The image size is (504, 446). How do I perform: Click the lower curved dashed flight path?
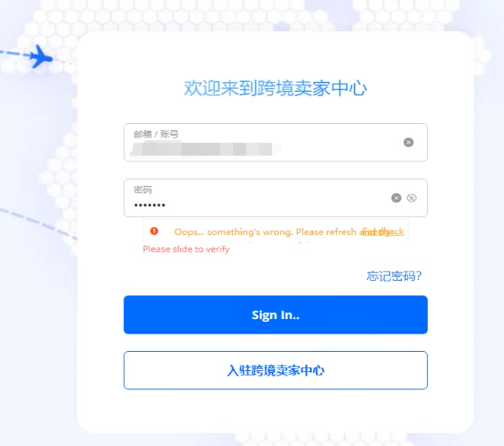click(x=39, y=224)
